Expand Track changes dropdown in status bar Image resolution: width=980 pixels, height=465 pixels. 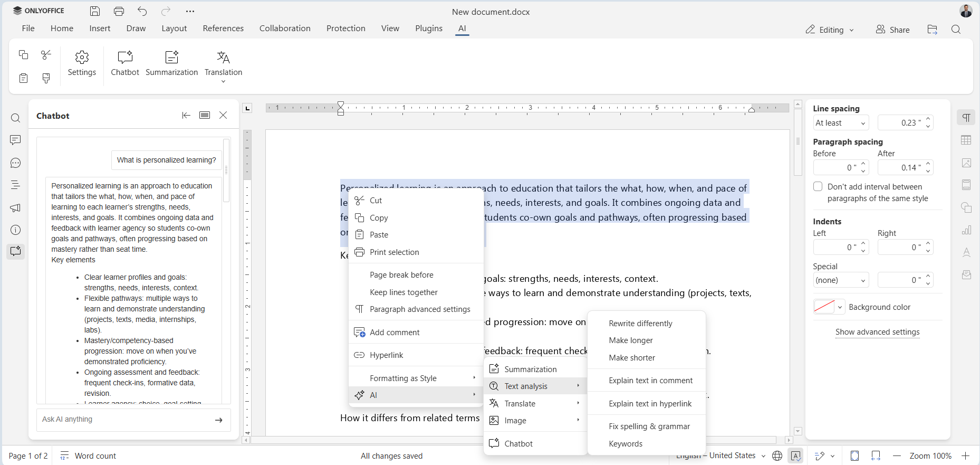tap(833, 455)
